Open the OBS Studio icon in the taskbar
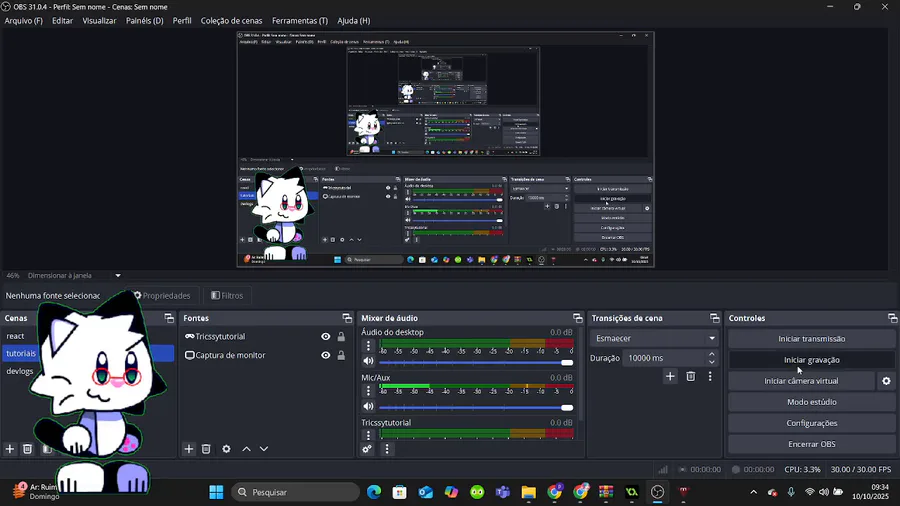The width and height of the screenshot is (900, 506). [658, 492]
